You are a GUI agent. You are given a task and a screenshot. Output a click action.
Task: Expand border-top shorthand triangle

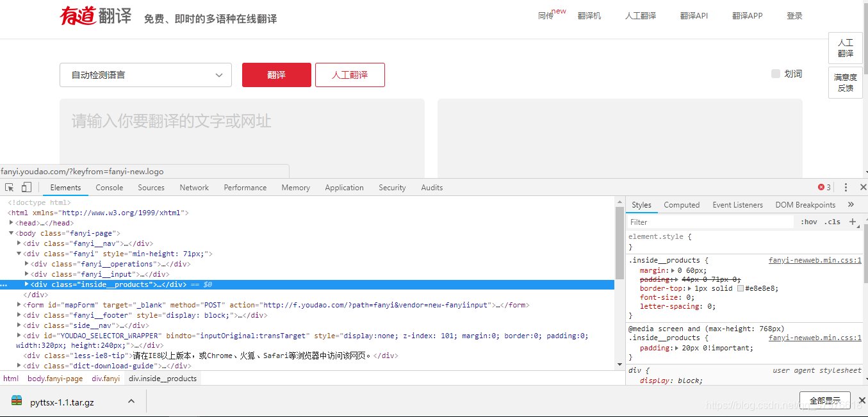tap(690, 289)
